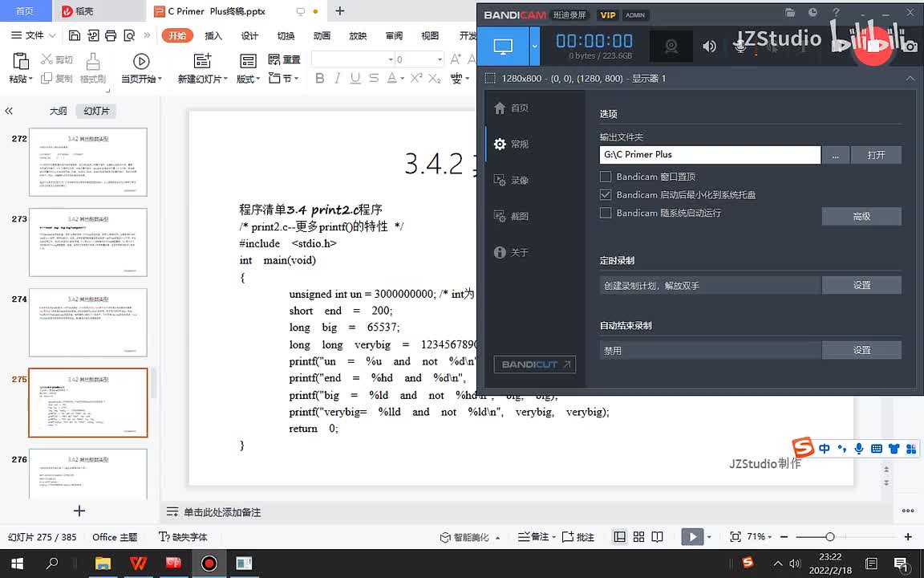Click 设置 button for 定时录制

[861, 285]
